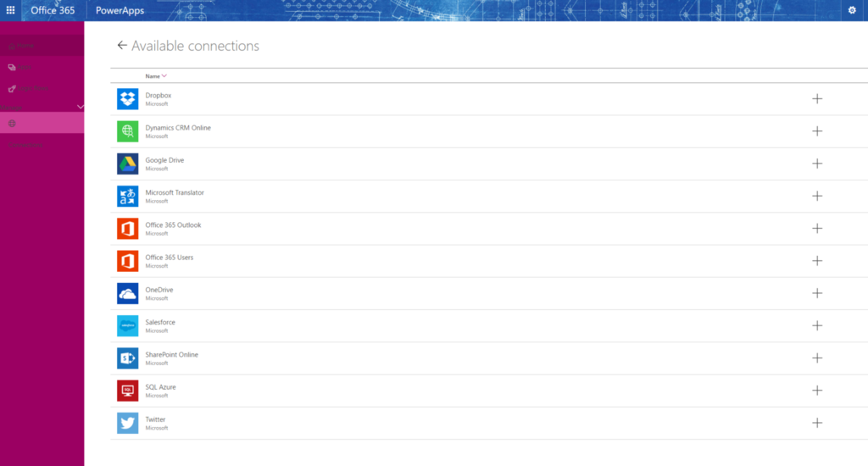Click the PowerApps header title

120,10
